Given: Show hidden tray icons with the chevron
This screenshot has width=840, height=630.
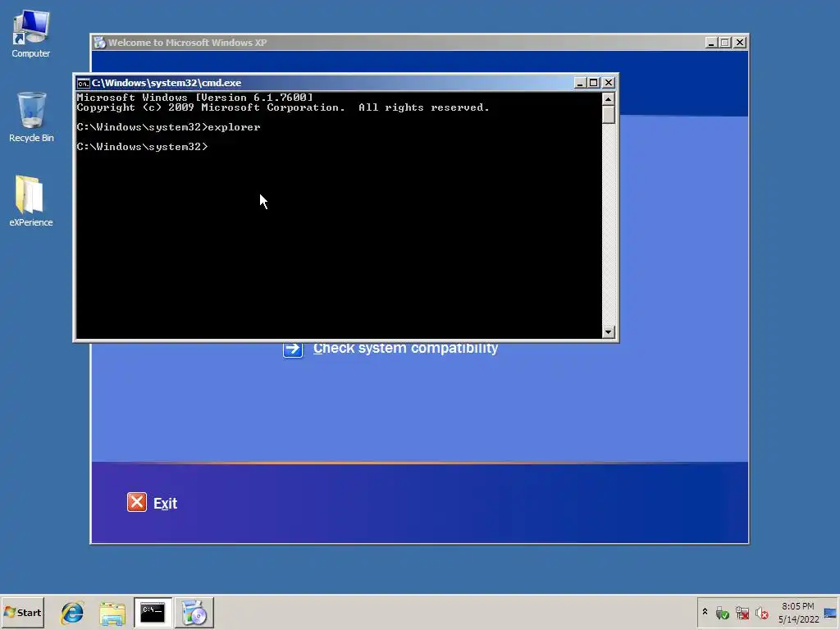Looking at the screenshot, I should [705, 612].
